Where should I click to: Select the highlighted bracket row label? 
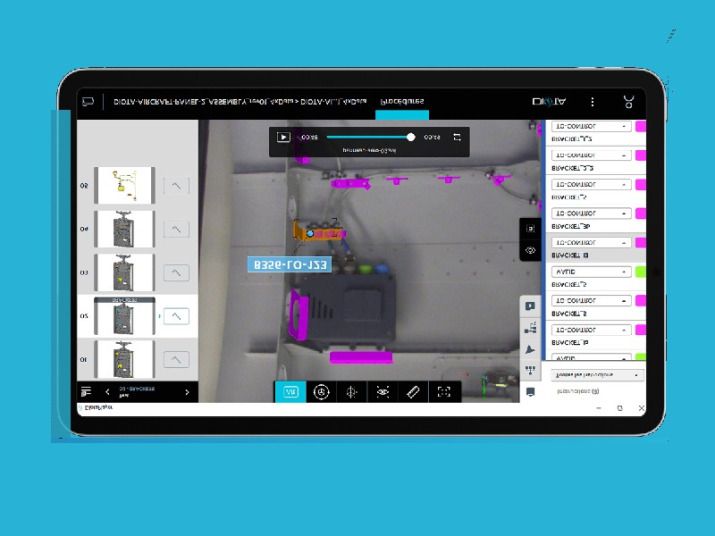[570, 255]
